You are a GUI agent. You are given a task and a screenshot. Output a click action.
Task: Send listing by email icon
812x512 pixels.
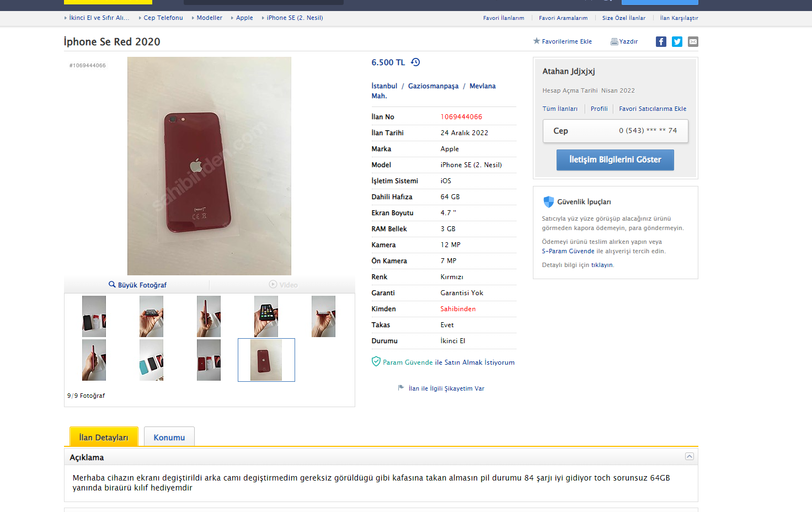[x=693, y=42]
